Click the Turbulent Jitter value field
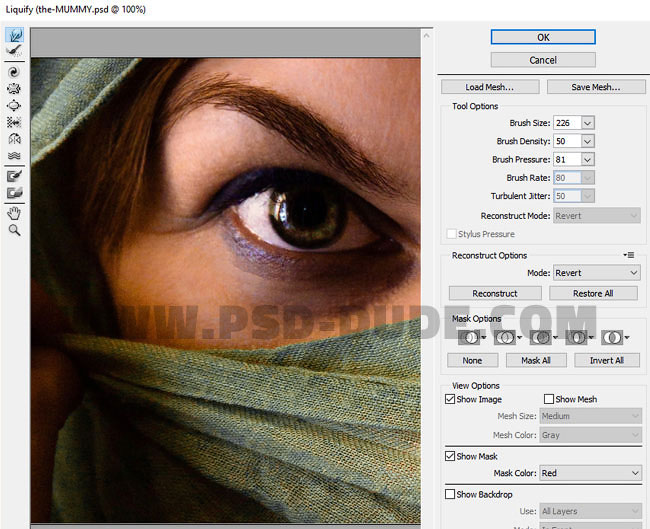This screenshot has height=529, width=650. tap(567, 196)
